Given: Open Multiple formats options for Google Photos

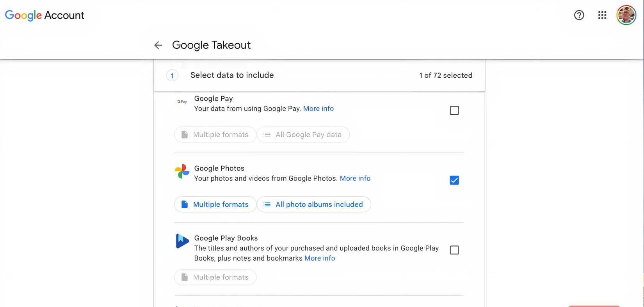Looking at the screenshot, I should 215,204.
